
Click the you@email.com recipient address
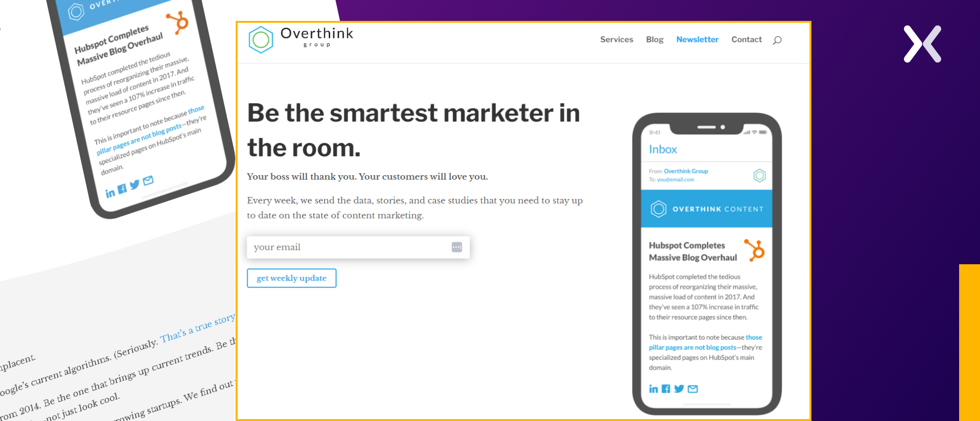point(675,180)
